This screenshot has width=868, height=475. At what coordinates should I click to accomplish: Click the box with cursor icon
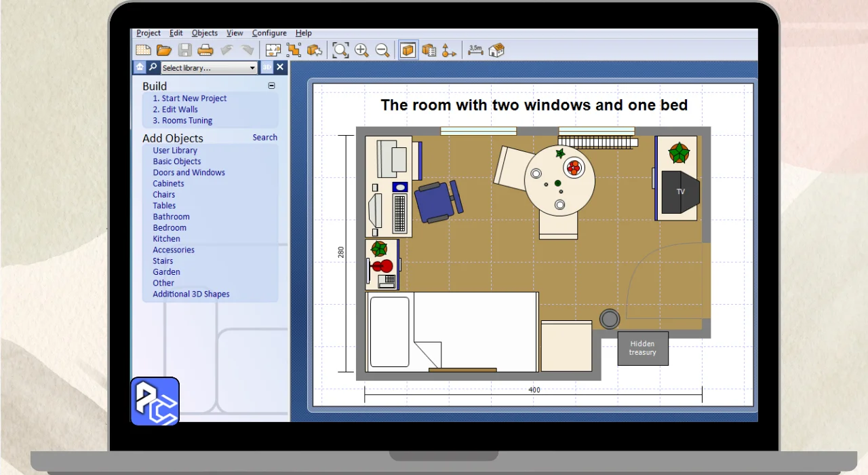click(314, 50)
